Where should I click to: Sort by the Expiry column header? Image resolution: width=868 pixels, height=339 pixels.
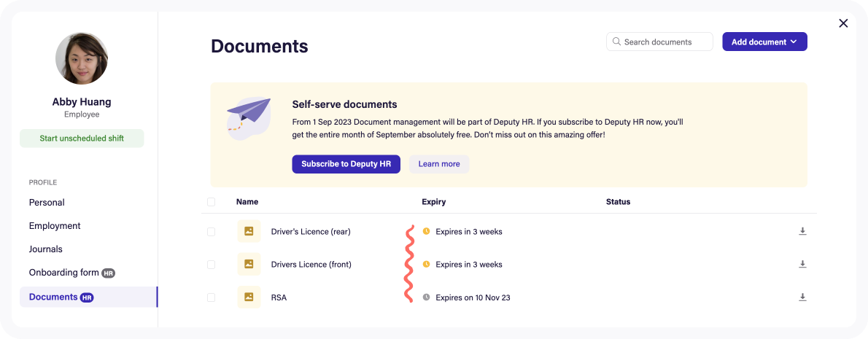point(433,202)
